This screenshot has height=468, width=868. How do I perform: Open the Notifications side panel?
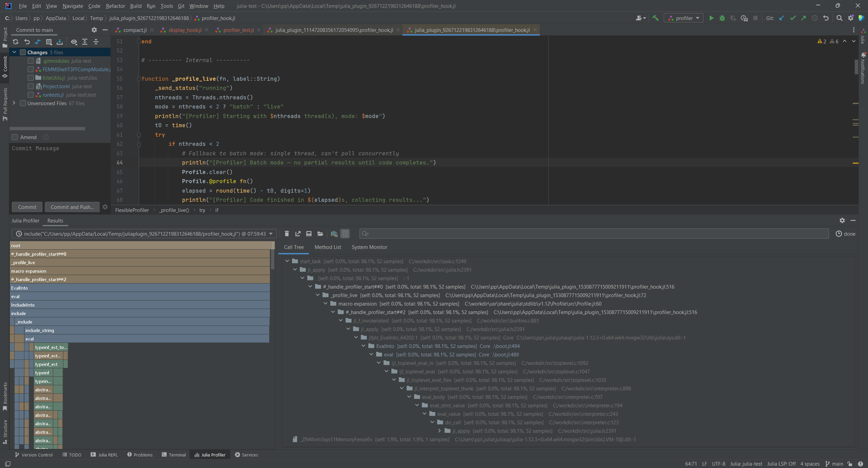863,69
